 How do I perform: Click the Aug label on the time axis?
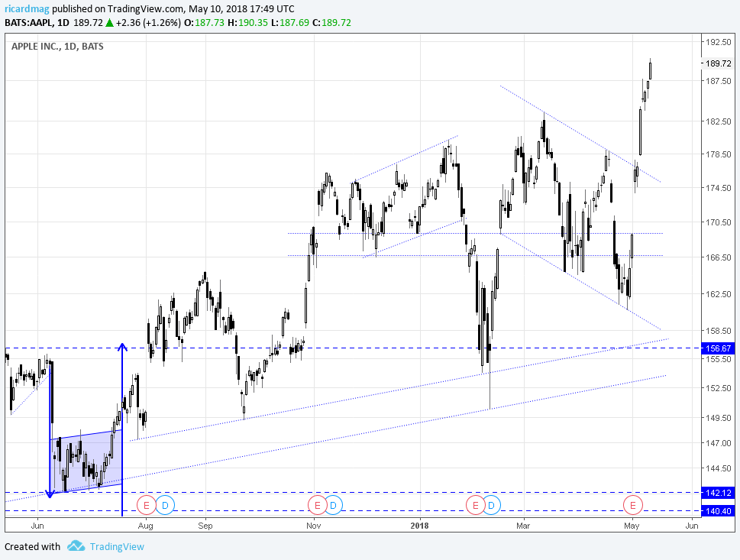coord(146,526)
